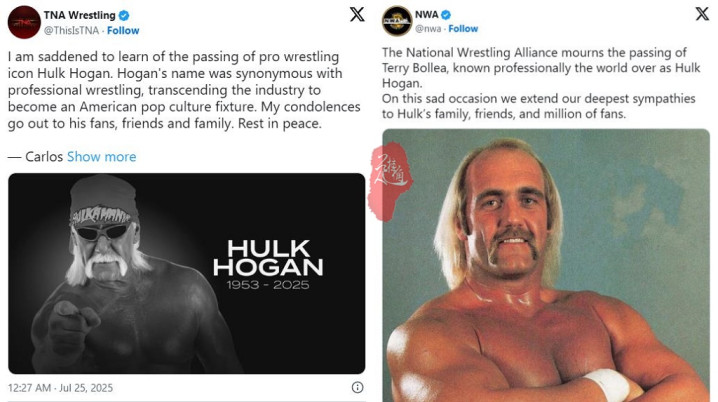
Task: Click the TNA tweet body text
Action: [184, 90]
